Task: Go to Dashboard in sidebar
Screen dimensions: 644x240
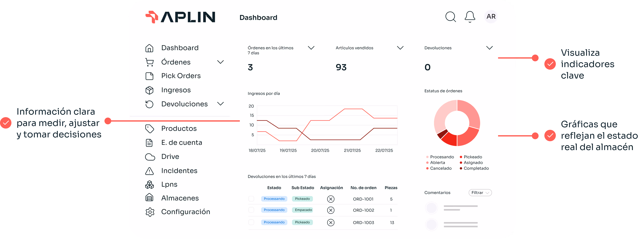Action: [x=180, y=48]
